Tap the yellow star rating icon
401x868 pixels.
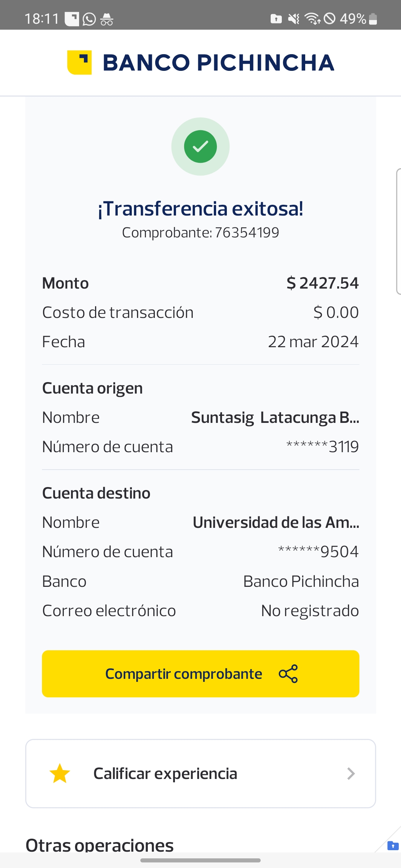point(60,773)
